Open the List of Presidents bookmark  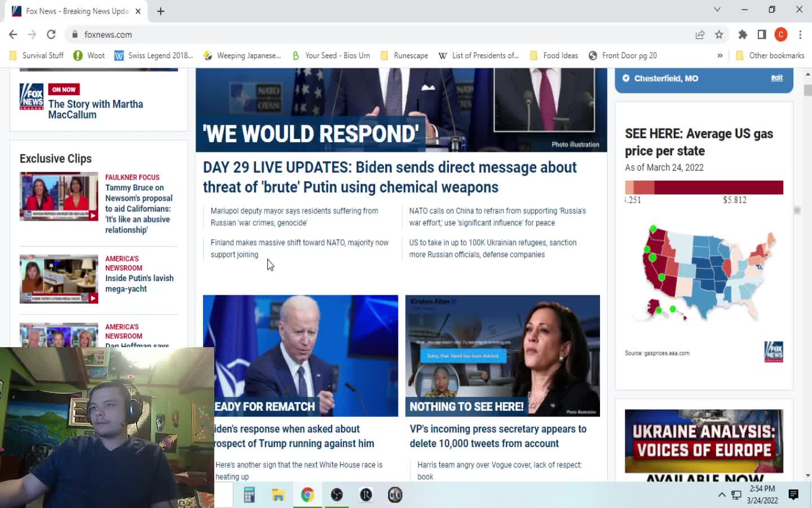(478, 55)
